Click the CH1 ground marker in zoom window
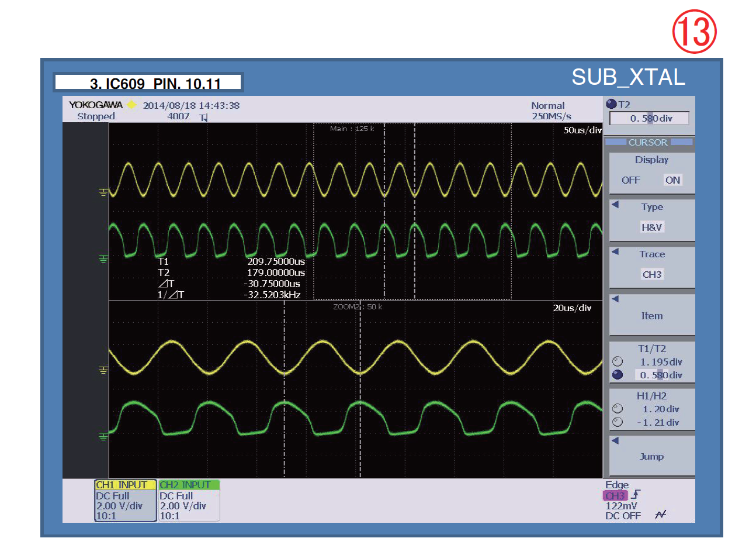The width and height of the screenshot is (756, 545). coord(103,370)
